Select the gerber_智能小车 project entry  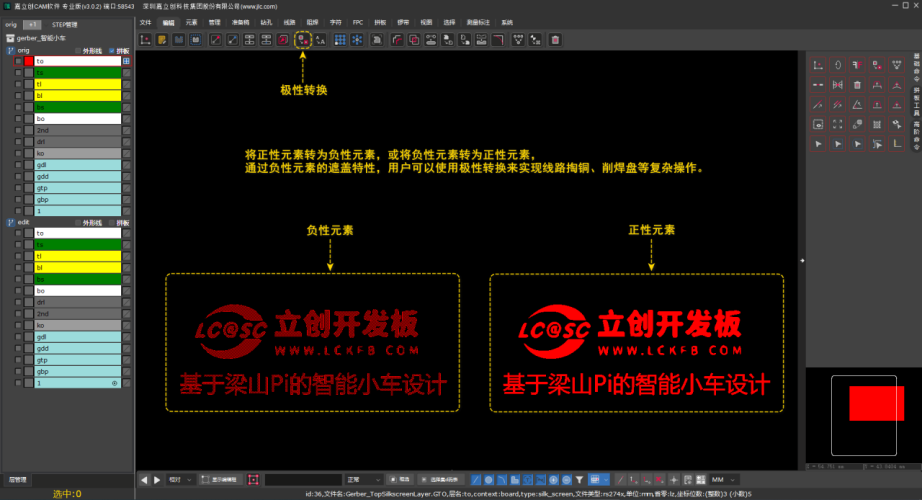pyautogui.click(x=36, y=38)
